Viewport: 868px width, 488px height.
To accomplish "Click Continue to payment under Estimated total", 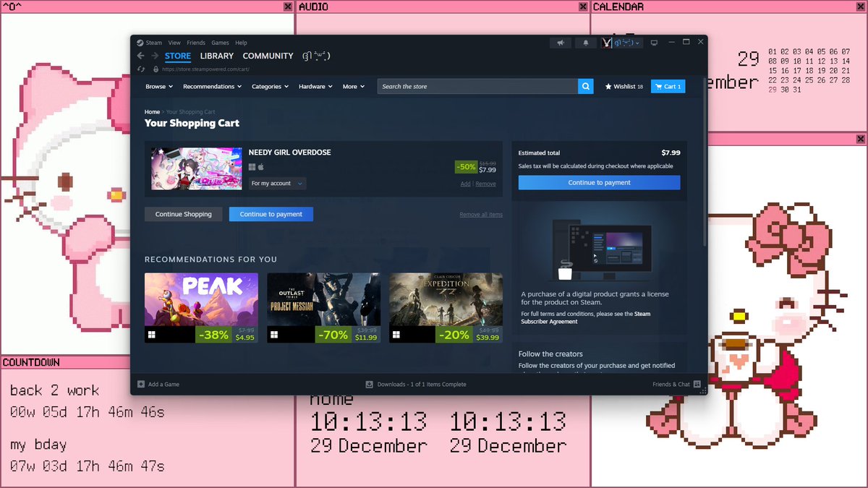I will 599,183.
